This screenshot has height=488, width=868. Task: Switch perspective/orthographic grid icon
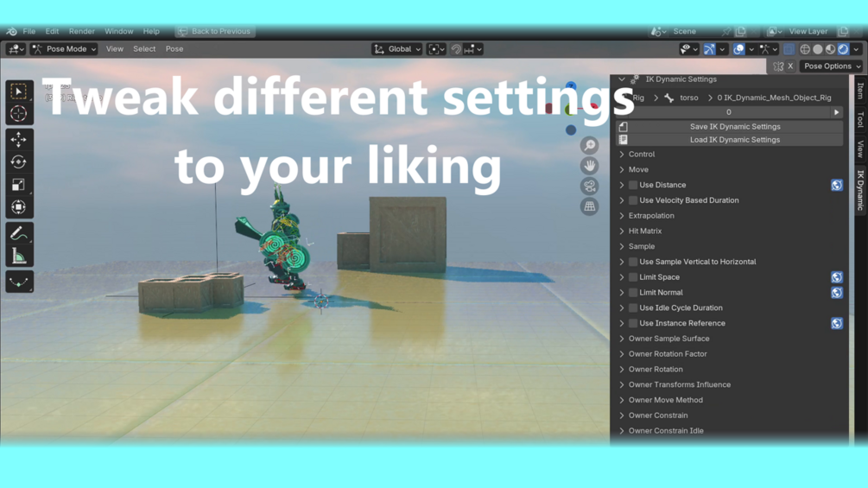[x=590, y=206]
